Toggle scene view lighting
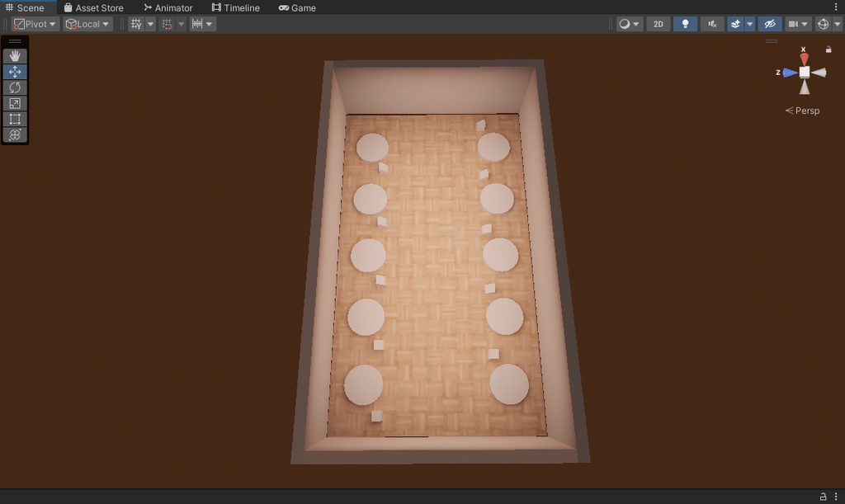The width and height of the screenshot is (845, 504). (686, 24)
